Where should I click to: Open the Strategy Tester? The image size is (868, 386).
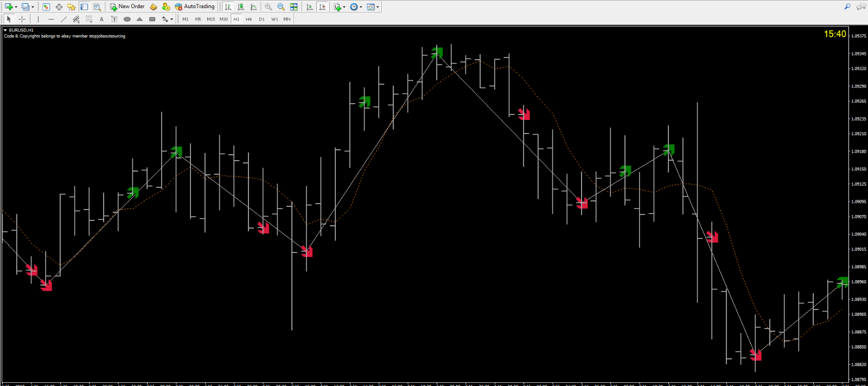tap(97, 7)
